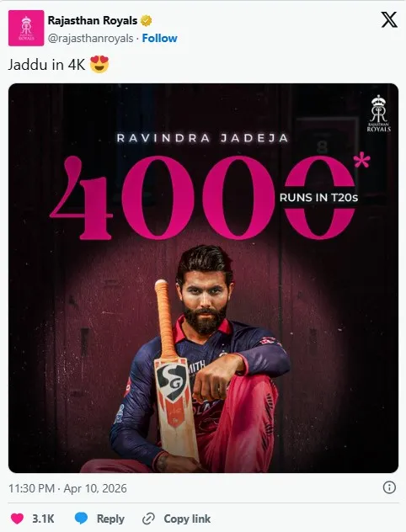Open the Rajasthan Royals display name
406x532 pixels.
coord(93,21)
